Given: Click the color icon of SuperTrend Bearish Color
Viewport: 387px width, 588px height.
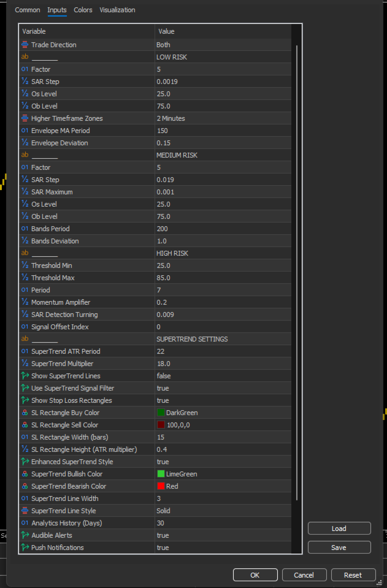Looking at the screenshot, I should 25,486.
